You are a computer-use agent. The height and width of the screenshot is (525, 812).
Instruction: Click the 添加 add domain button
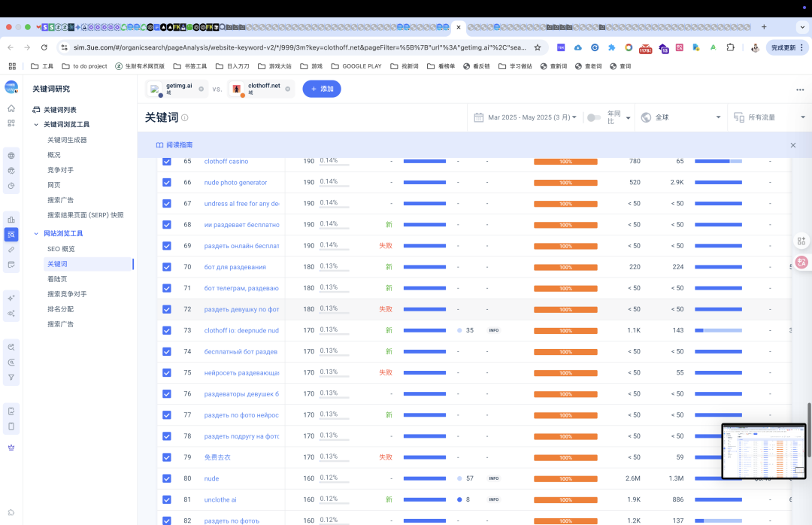click(x=322, y=90)
